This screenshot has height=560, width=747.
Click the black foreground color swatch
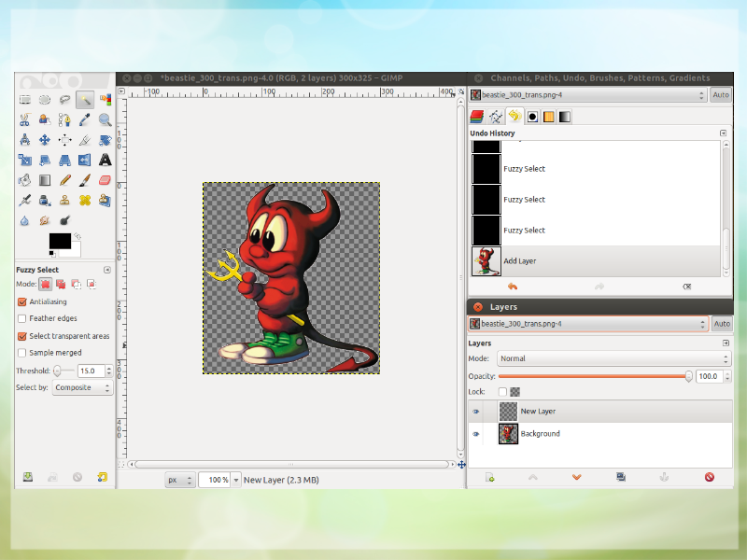(58, 240)
